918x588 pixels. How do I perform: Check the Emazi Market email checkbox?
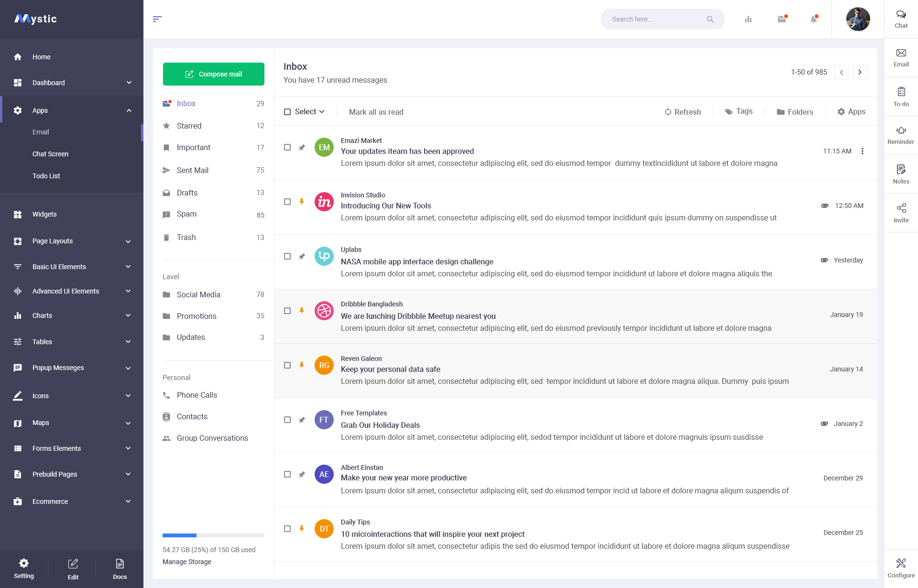click(x=287, y=147)
